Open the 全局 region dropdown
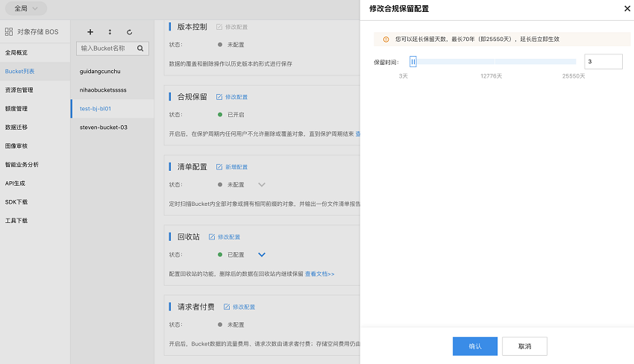The width and height of the screenshot is (634, 364). click(26, 8)
